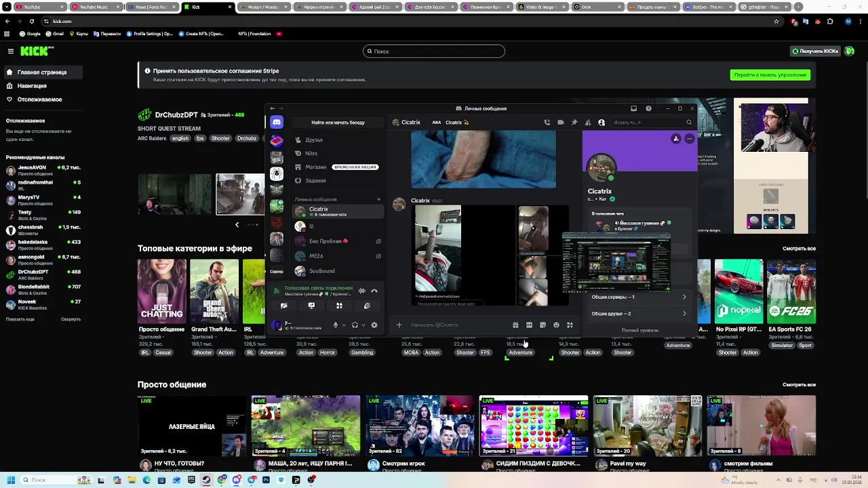Hide the user profile panel icon
The width and height of the screenshot is (868, 488).
click(601, 123)
